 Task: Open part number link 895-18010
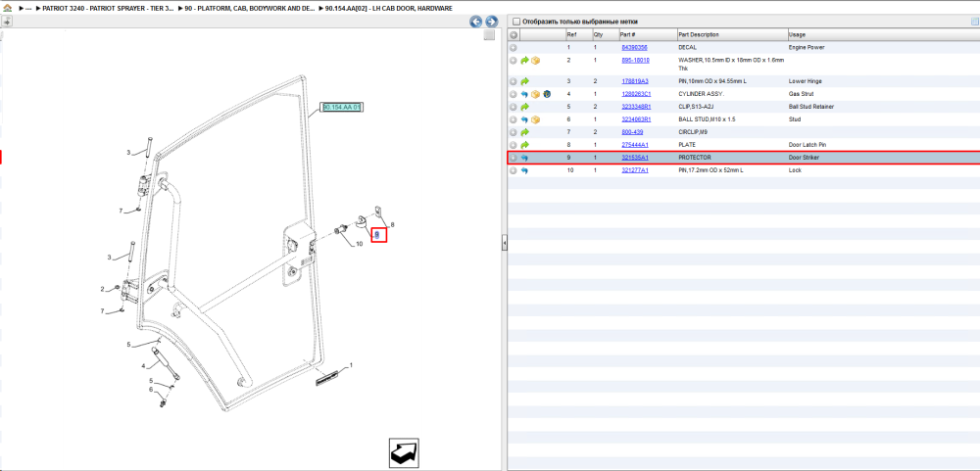click(x=636, y=61)
